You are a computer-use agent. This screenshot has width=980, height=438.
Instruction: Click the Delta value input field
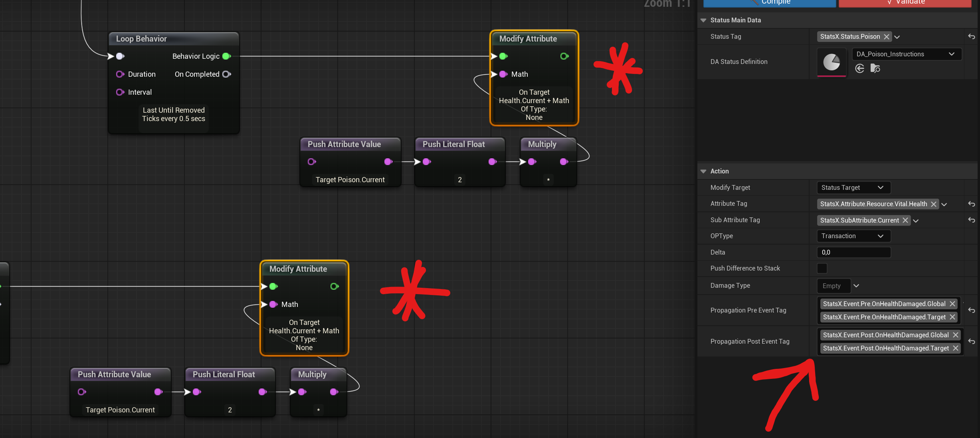pyautogui.click(x=853, y=252)
